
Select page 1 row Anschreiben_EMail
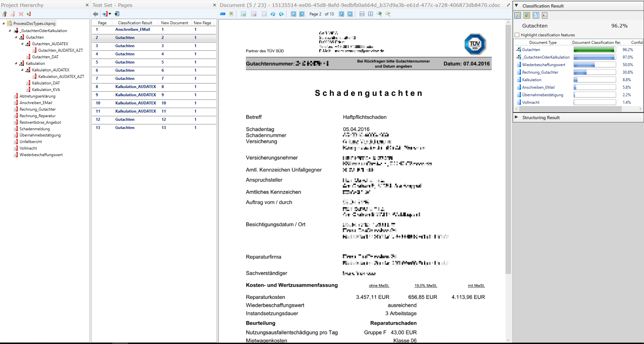click(154, 29)
